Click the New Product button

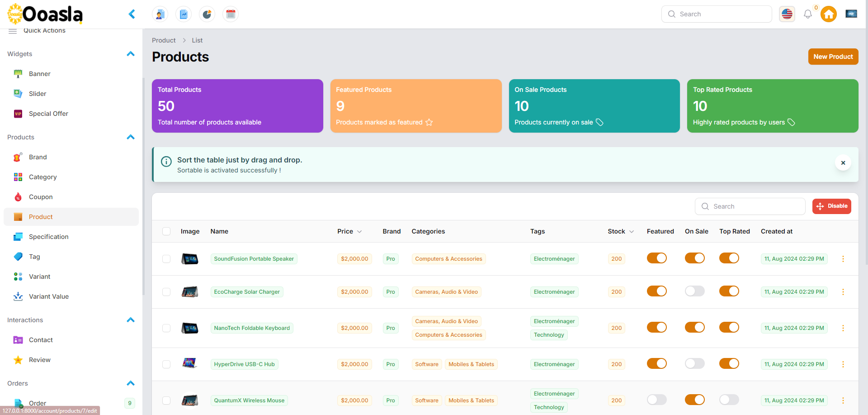(x=833, y=57)
